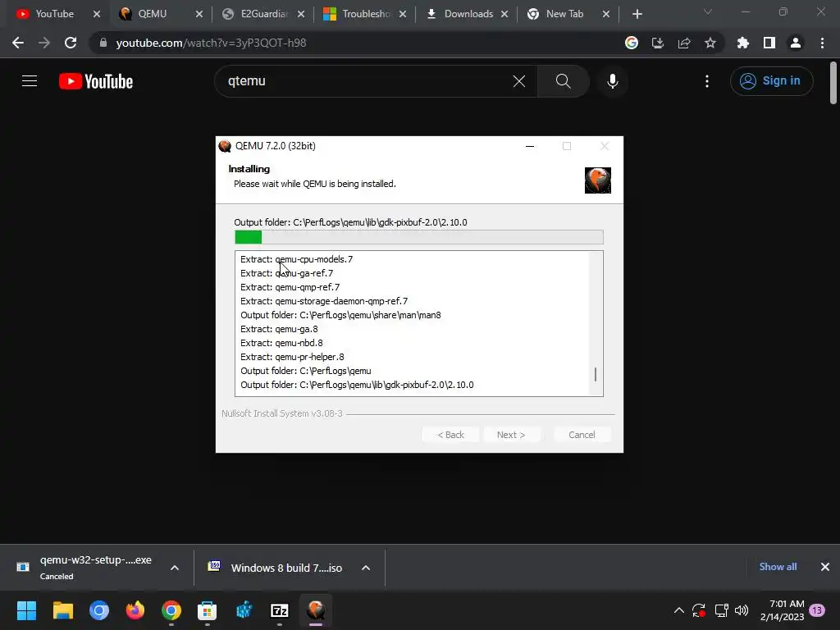Screen dimensions: 840x630
Task: Clear the YouTube search text
Action: [x=519, y=81]
